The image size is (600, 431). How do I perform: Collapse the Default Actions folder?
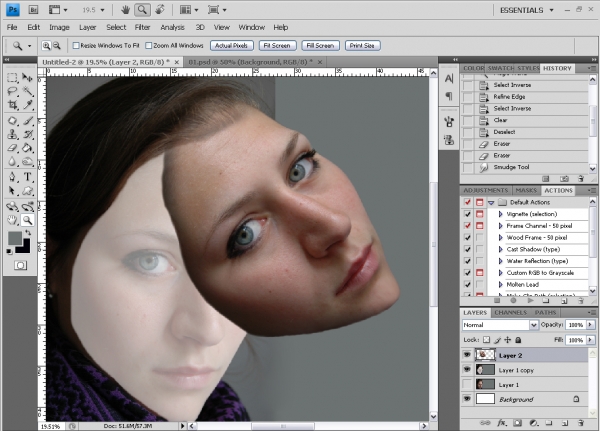(x=491, y=202)
